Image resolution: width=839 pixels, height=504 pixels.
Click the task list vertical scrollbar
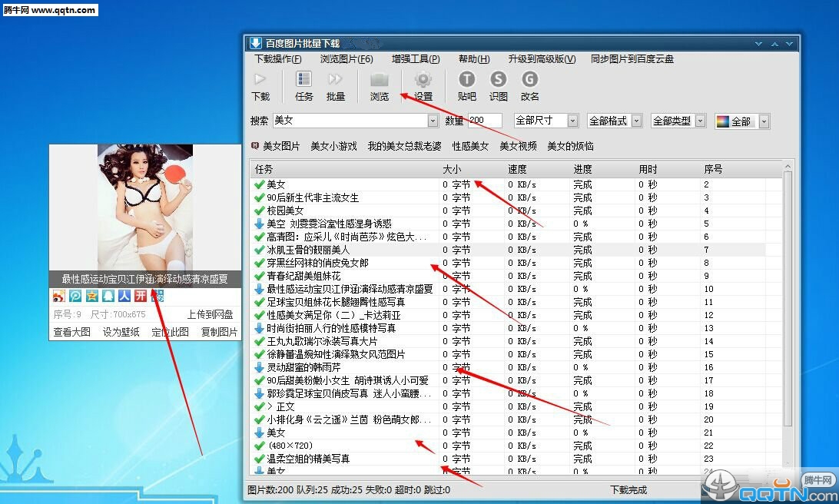pos(787,300)
